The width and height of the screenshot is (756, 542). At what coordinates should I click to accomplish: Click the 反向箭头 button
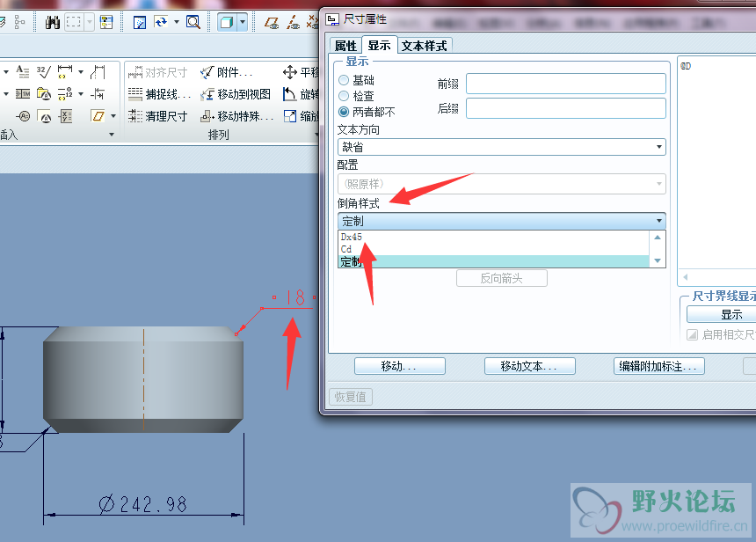pos(501,279)
